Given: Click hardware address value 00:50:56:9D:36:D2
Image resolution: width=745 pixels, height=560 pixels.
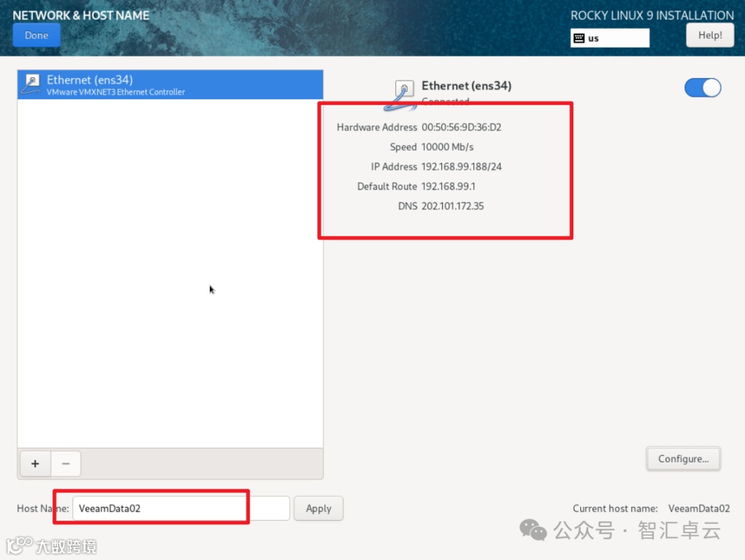Looking at the screenshot, I should click(x=461, y=128).
